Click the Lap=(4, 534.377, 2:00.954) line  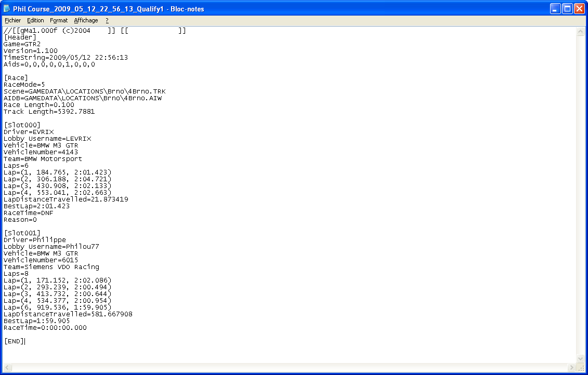point(57,300)
